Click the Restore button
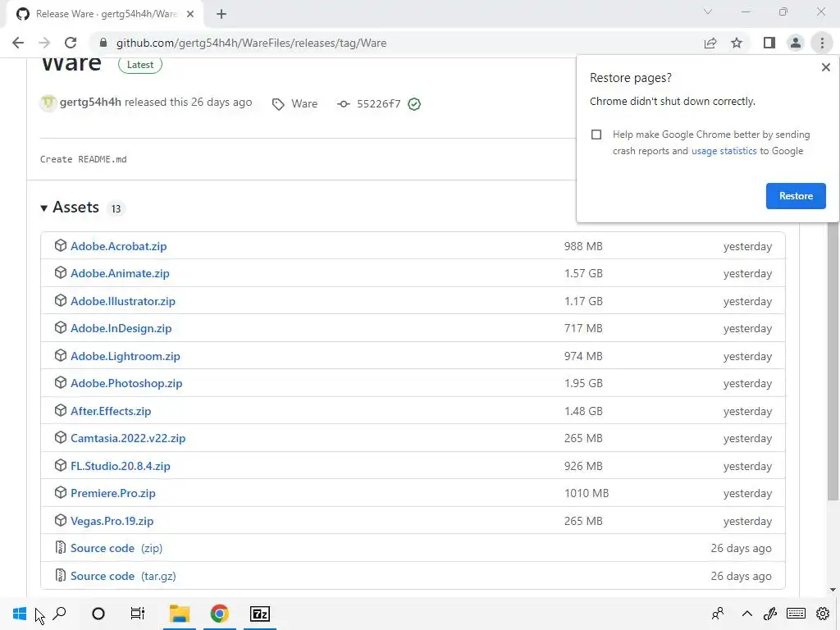Screen dimensions: 840x630 [x=796, y=195]
